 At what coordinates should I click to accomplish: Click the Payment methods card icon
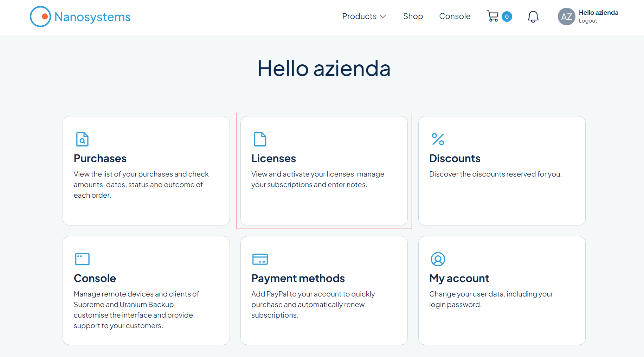point(260,259)
